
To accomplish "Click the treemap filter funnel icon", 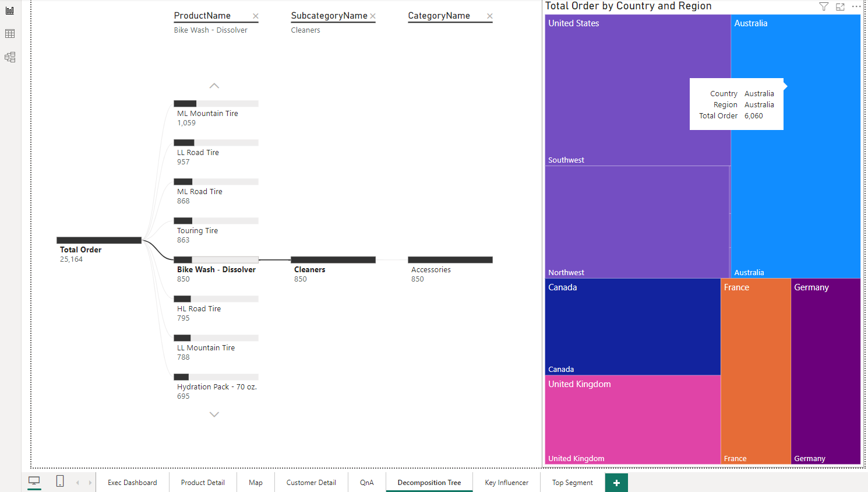I will tap(824, 6).
